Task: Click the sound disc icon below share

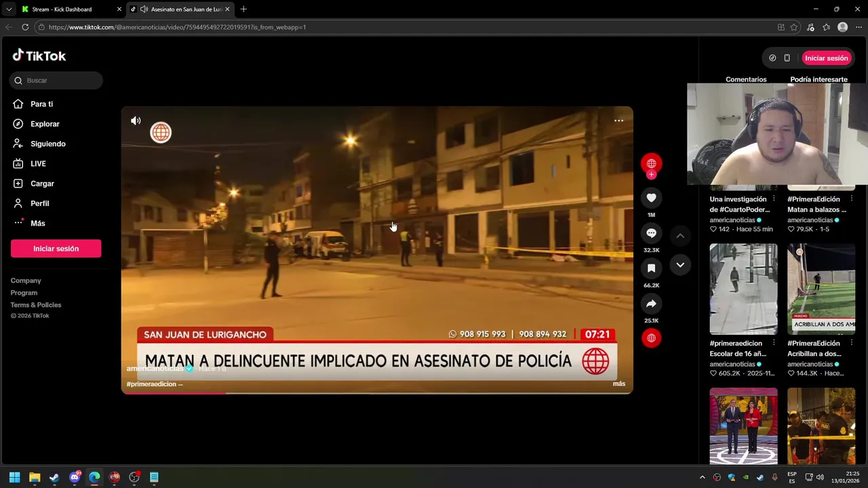Action: tap(651, 338)
